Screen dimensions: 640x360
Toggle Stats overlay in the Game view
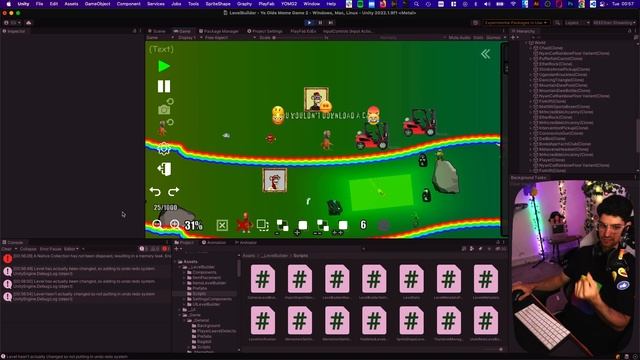point(478,38)
